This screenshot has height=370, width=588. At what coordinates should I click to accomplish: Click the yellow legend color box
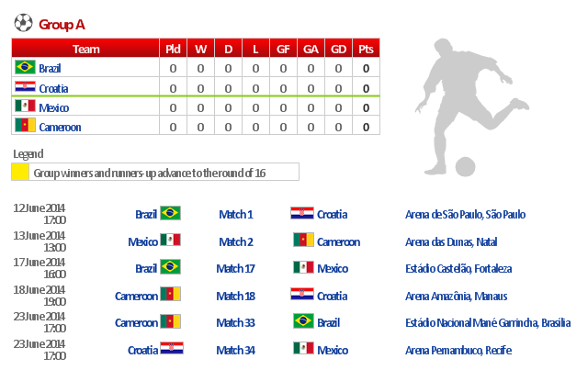pos(19,172)
